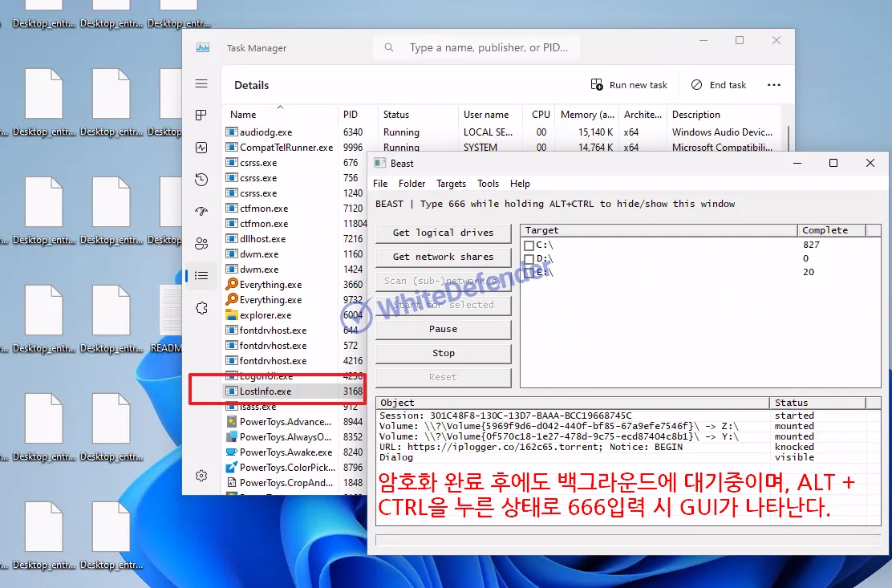Image resolution: width=892 pixels, height=588 pixels.
Task: Click the Task Manager vertical scrollbar
Action: (789, 138)
